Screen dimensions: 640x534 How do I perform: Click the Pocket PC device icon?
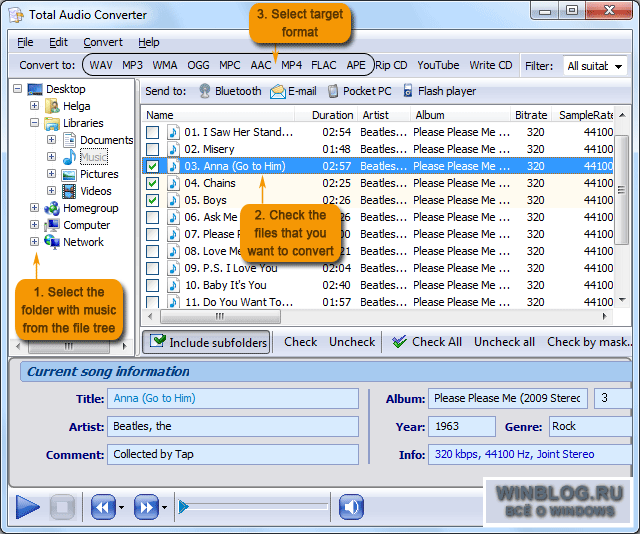pos(333,91)
